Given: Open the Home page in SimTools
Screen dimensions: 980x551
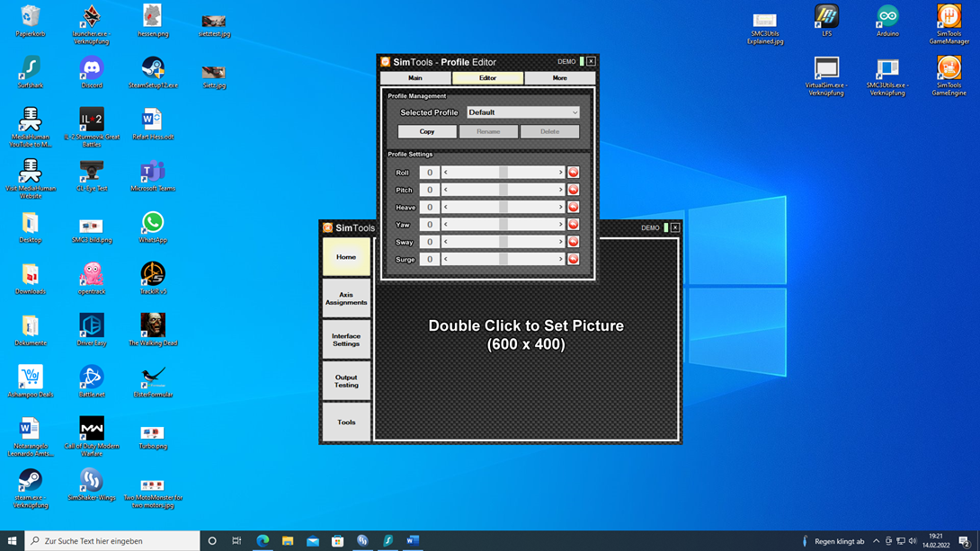Looking at the screenshot, I should 346,257.
